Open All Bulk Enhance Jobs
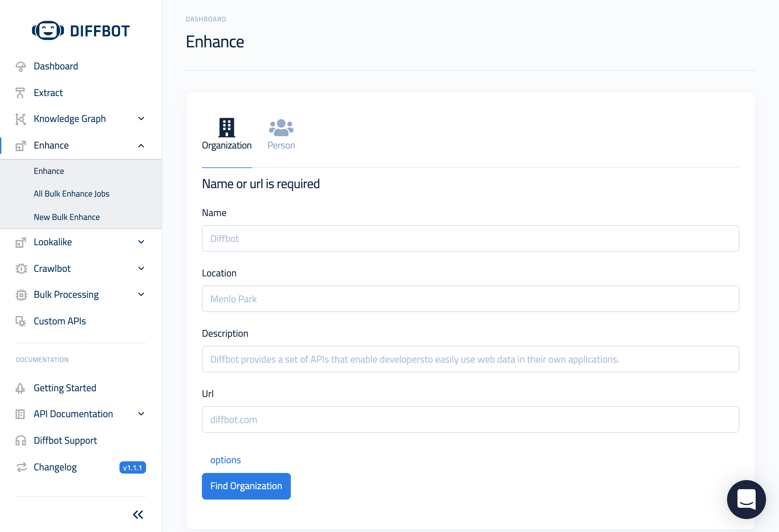The height and width of the screenshot is (532, 779). click(71, 194)
